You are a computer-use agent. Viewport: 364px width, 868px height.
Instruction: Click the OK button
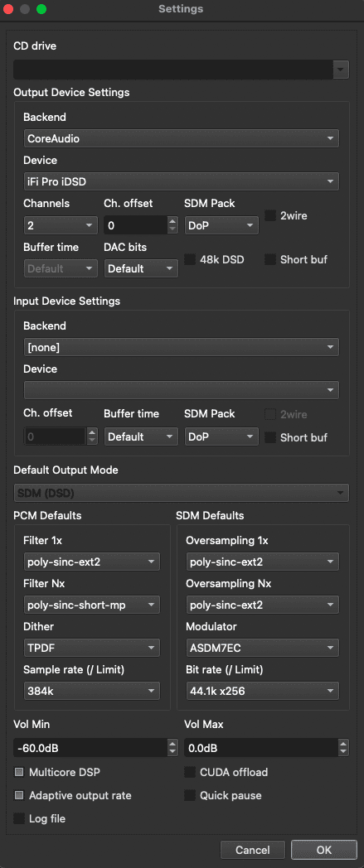(323, 850)
